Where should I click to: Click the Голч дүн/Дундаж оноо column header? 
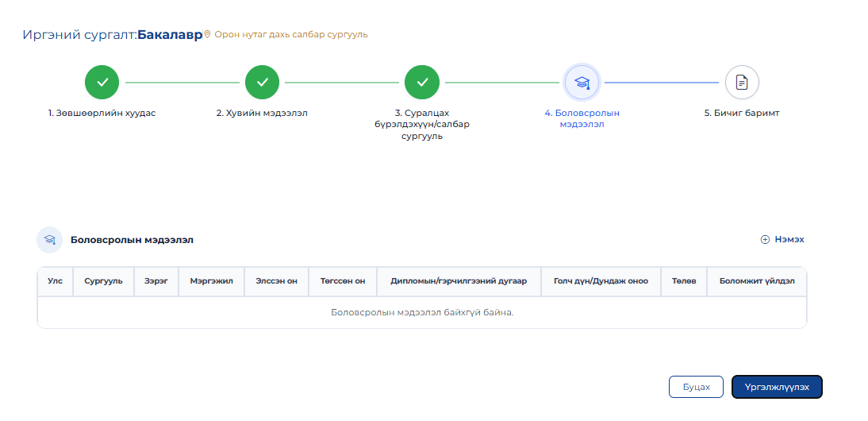tap(601, 281)
